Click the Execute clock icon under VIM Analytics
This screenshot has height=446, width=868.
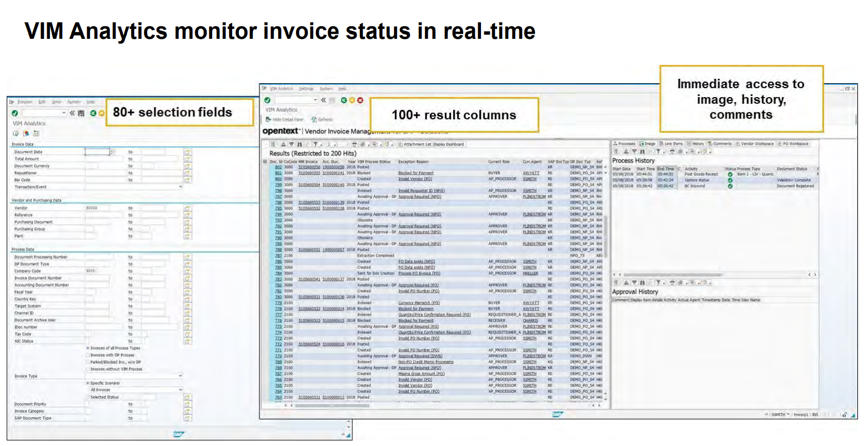click(x=16, y=134)
